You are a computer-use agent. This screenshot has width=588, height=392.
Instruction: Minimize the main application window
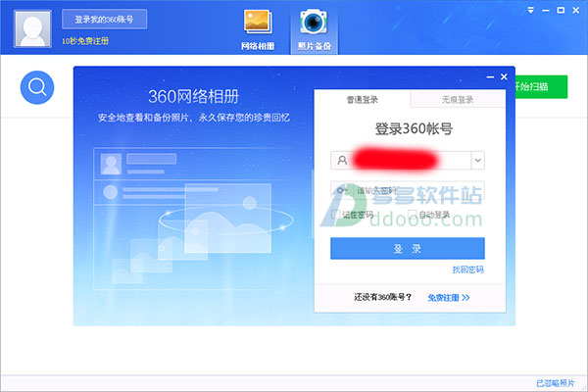tap(546, 11)
